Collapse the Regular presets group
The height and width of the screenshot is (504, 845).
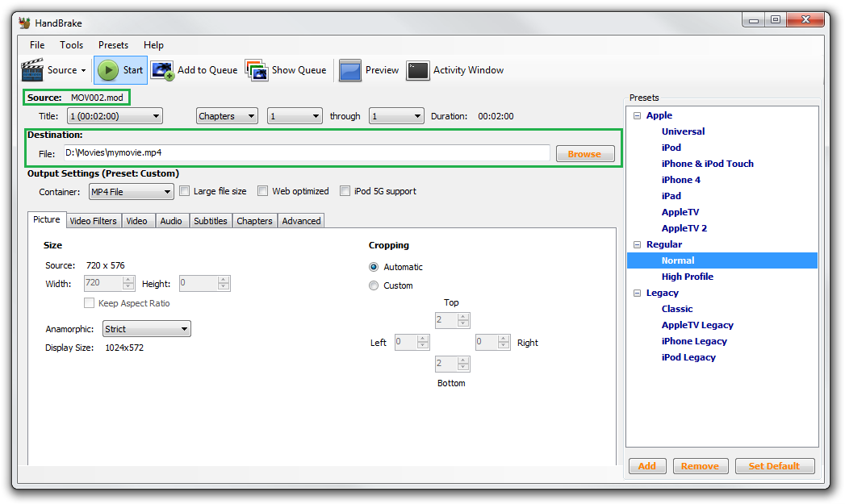pos(637,244)
